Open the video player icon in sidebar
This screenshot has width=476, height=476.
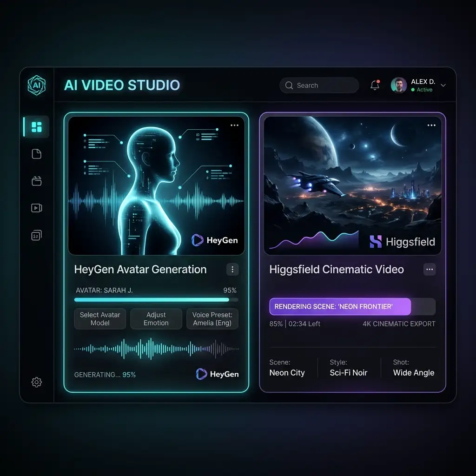click(x=36, y=208)
